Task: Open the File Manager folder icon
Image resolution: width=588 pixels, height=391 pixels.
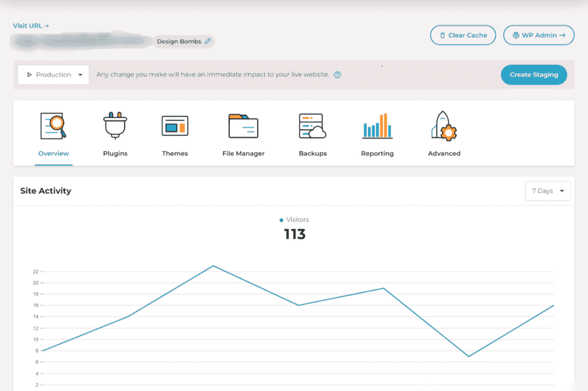Action: 243,126
